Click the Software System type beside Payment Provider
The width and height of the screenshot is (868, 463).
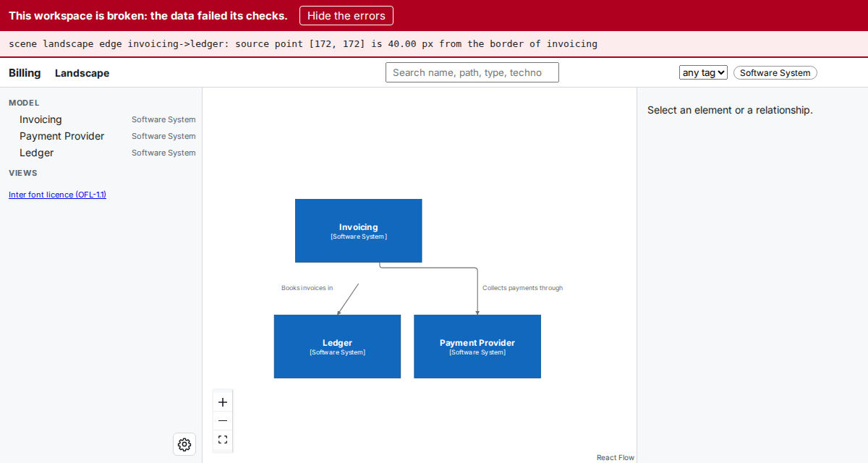pos(163,136)
